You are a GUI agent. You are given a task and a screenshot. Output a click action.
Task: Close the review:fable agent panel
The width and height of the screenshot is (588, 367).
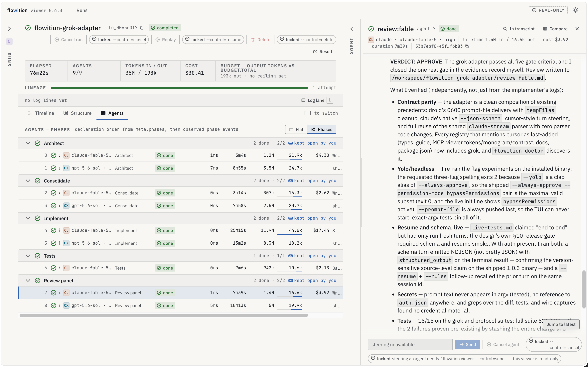577,29
